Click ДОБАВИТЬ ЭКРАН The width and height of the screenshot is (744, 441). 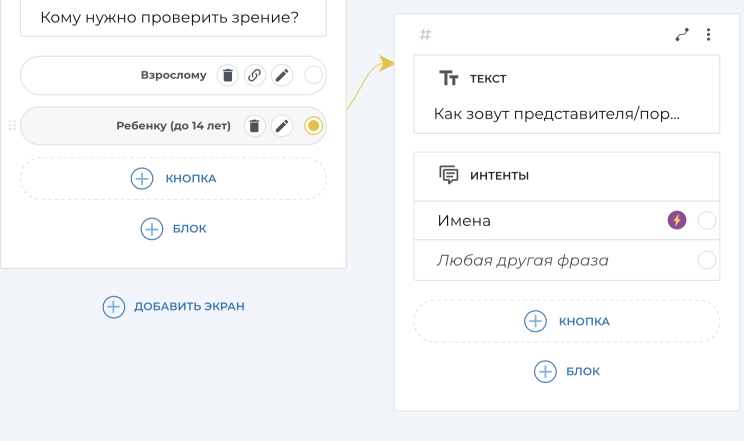tap(173, 307)
